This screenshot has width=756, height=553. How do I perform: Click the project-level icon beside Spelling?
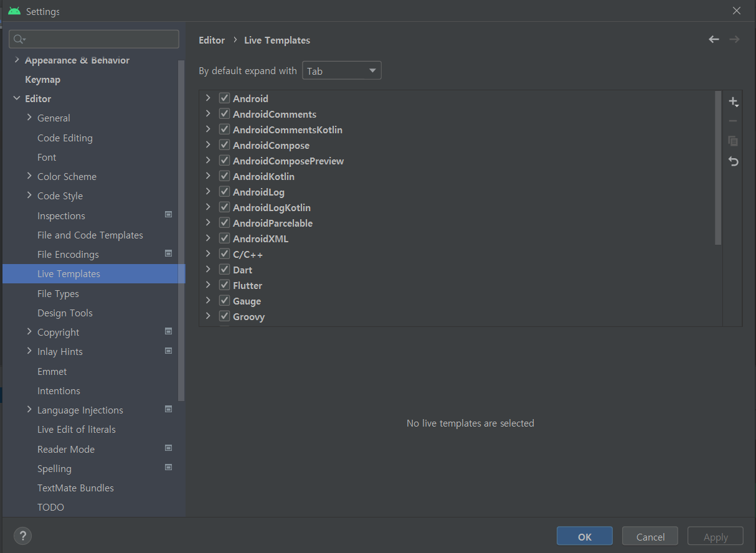[168, 468]
